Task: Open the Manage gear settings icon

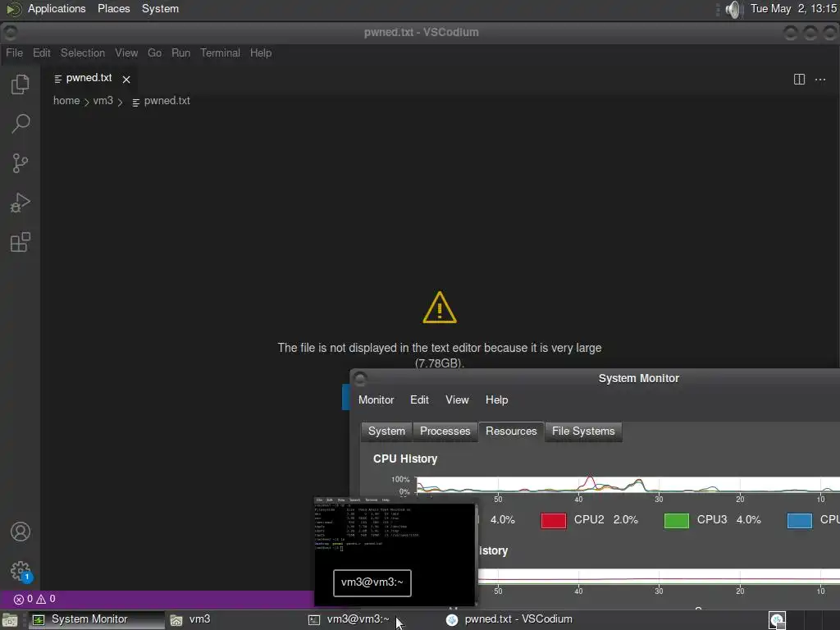Action: [x=21, y=571]
